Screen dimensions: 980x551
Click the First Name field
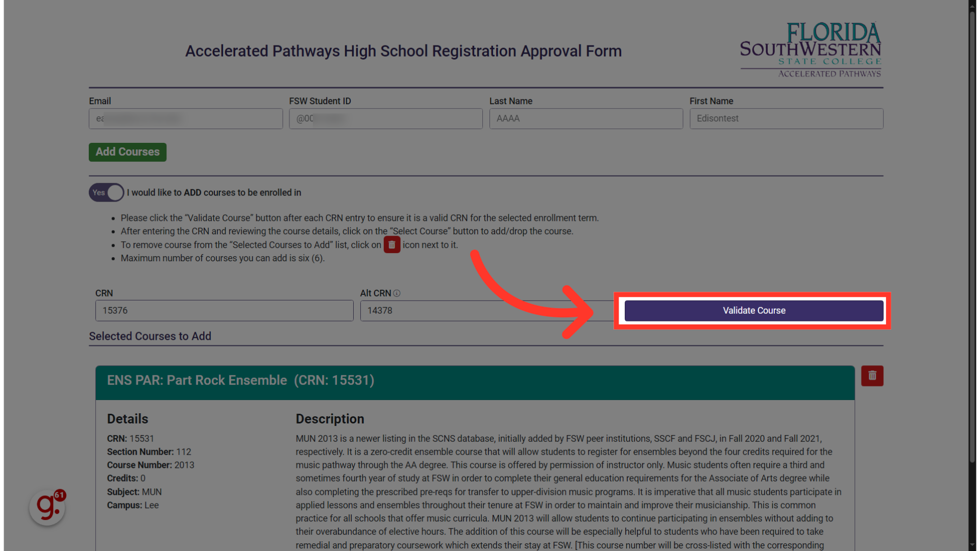tap(786, 118)
